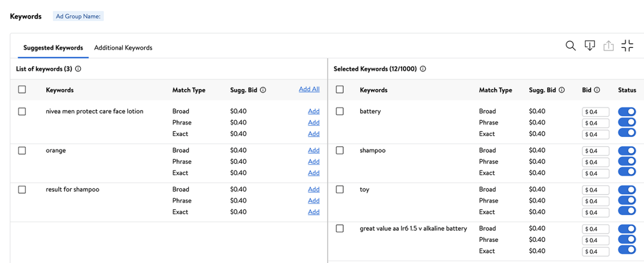644x263 pixels.
Task: Edit bid field for great value battery Broad
Action: coord(596,229)
